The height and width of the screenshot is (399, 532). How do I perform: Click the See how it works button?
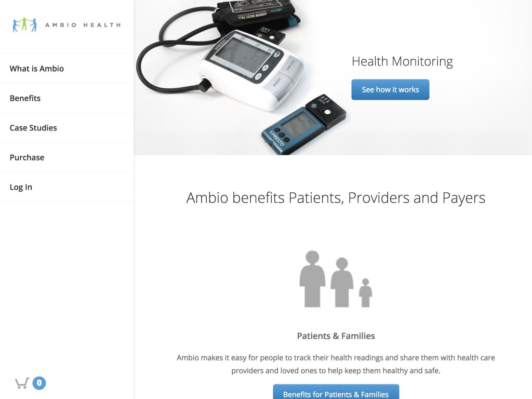pos(390,89)
